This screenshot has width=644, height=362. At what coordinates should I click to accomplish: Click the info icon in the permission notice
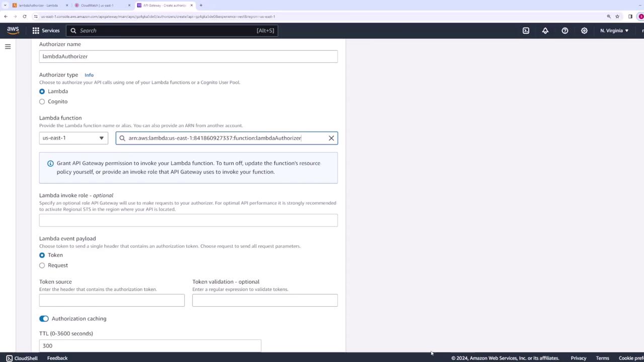(50, 163)
